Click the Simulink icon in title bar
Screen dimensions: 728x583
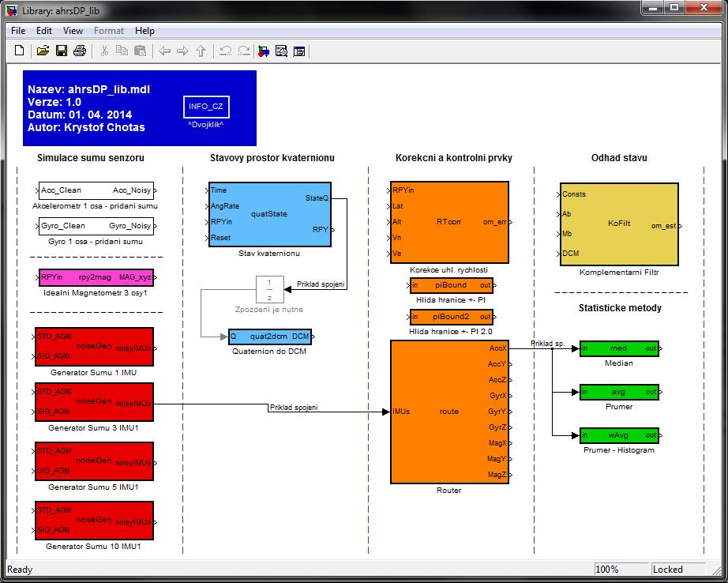click(x=12, y=10)
